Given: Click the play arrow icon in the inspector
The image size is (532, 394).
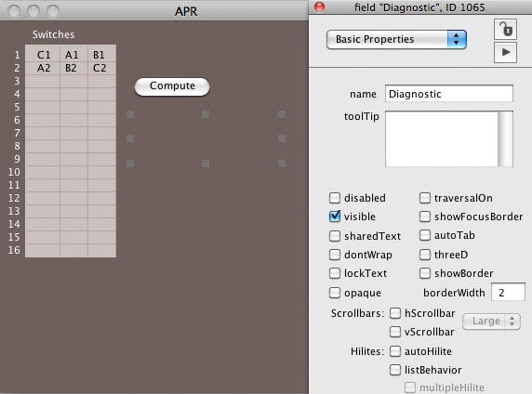Looking at the screenshot, I should point(506,53).
